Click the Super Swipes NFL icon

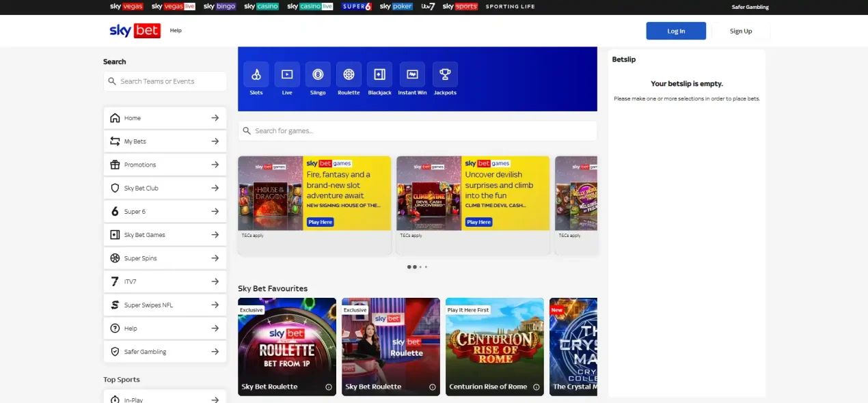point(115,305)
